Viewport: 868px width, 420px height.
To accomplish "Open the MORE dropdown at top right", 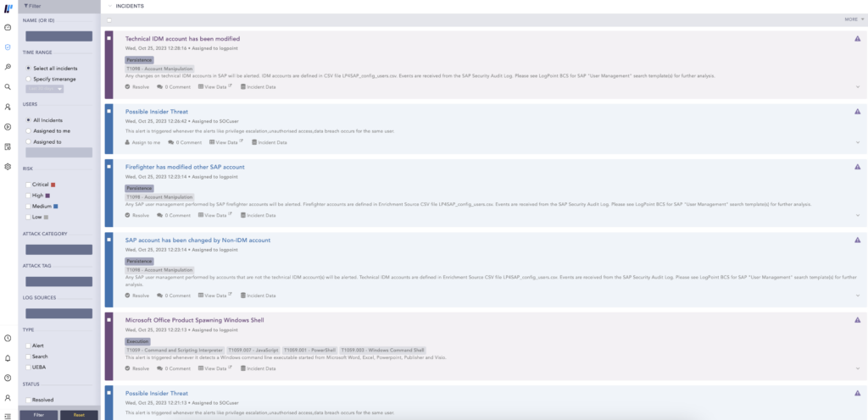I will [x=854, y=19].
